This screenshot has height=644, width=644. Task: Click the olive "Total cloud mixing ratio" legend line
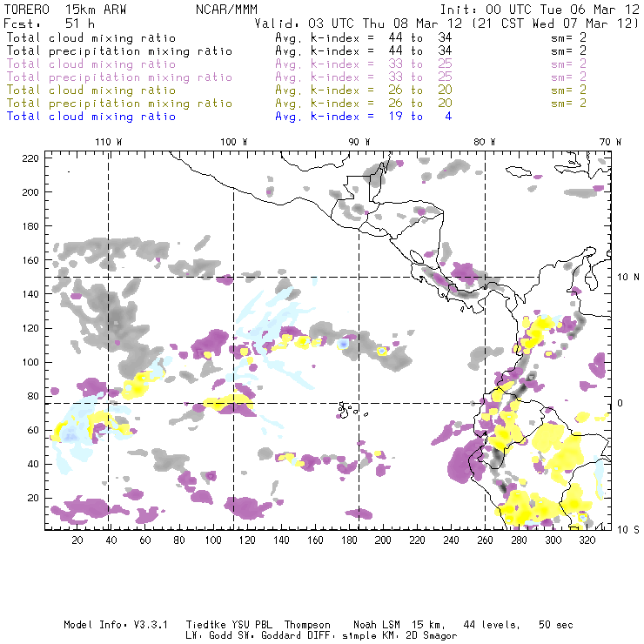[x=91, y=91]
